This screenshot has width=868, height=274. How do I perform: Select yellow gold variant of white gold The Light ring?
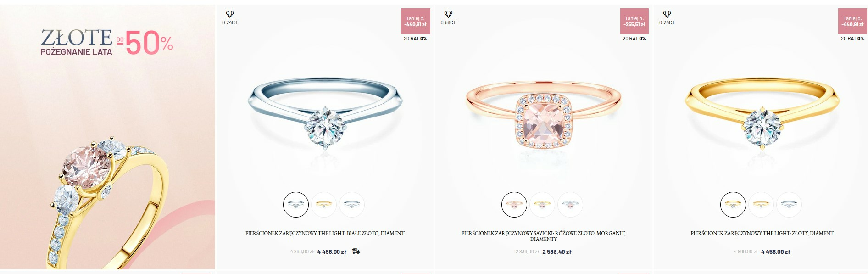(x=324, y=205)
